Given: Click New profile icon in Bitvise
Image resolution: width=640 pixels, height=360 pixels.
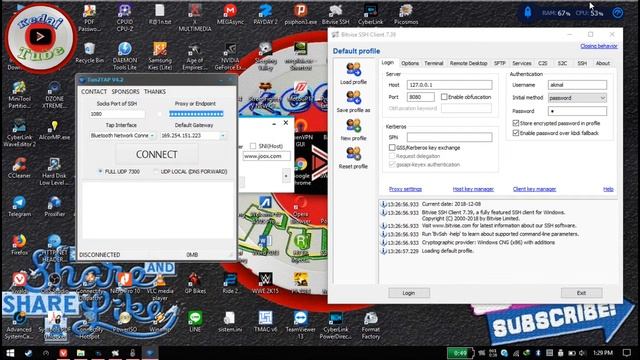Looking at the screenshot, I should 353,130.
